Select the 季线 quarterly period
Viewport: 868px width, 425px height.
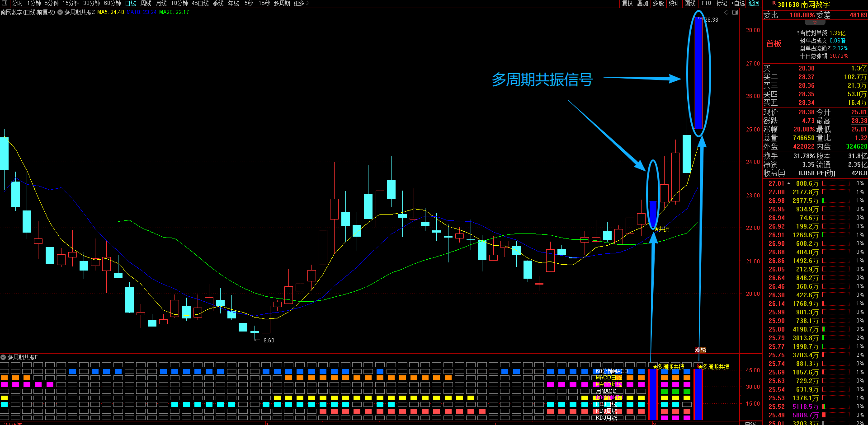[218, 3]
